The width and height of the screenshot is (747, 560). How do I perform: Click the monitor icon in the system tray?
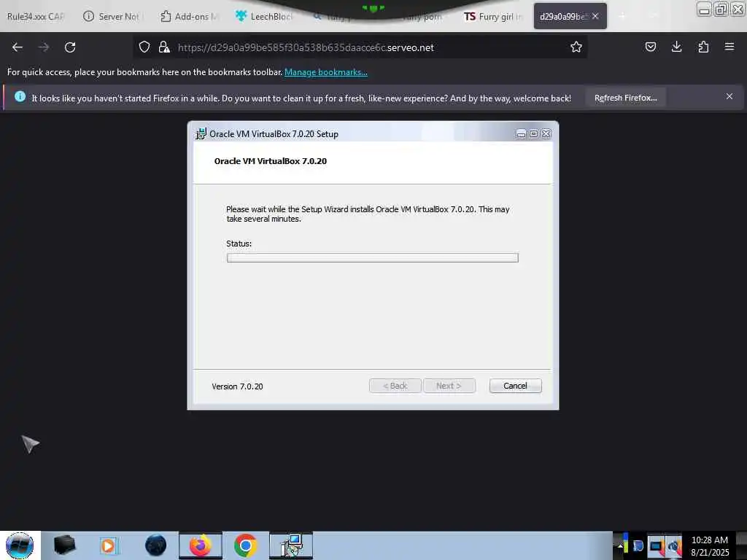pos(656,546)
